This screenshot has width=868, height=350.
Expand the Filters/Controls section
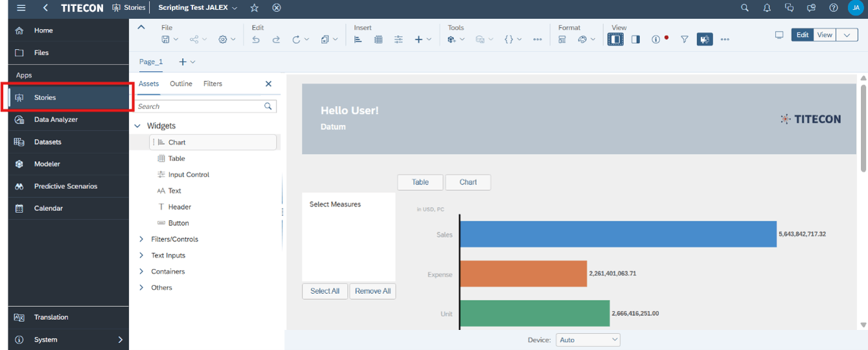(141, 239)
